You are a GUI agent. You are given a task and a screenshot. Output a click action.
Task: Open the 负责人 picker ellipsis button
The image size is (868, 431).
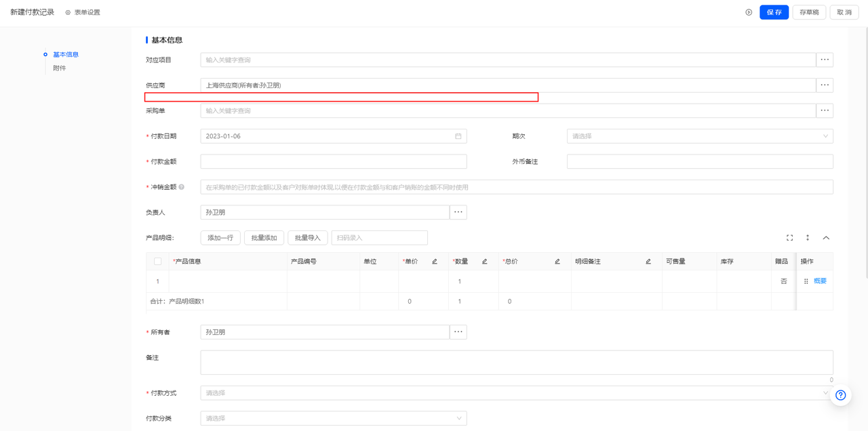coord(458,212)
